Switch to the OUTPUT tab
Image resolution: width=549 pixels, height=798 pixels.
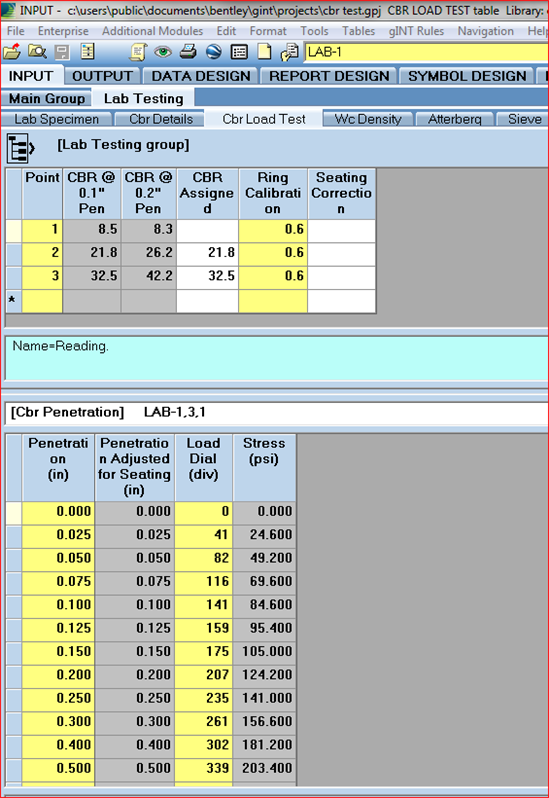(102, 76)
